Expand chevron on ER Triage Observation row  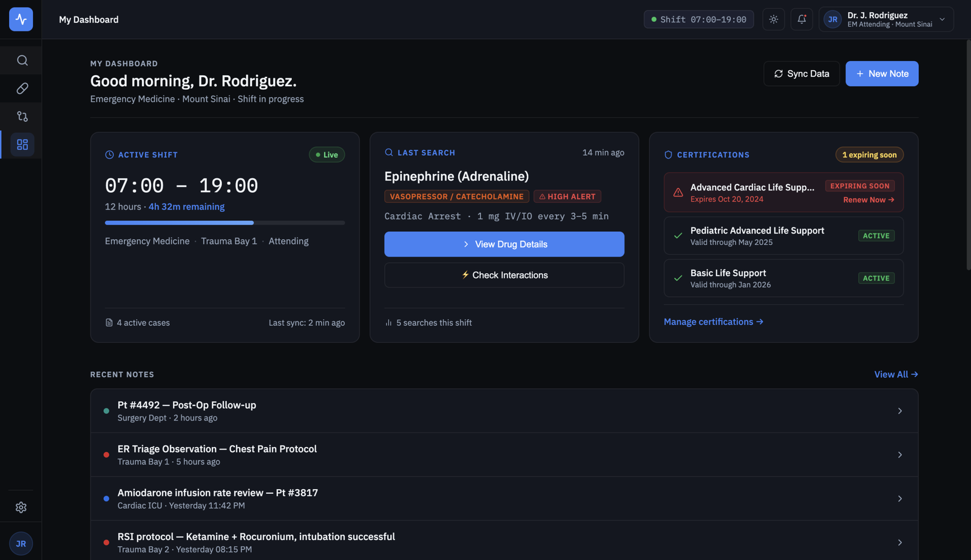click(899, 454)
